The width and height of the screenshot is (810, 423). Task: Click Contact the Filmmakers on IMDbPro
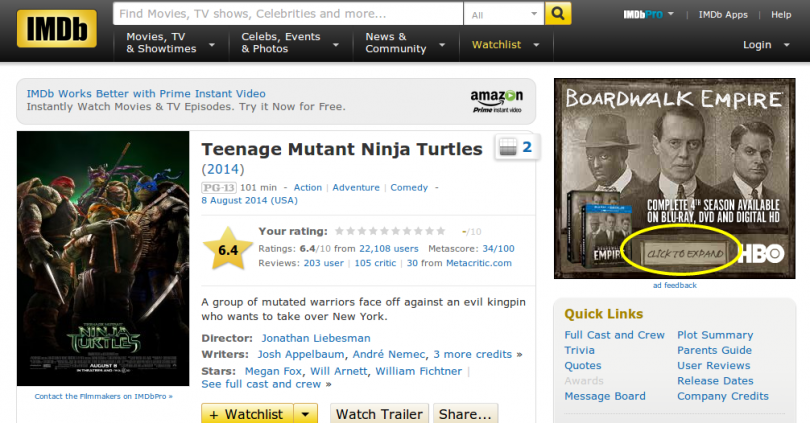103,396
